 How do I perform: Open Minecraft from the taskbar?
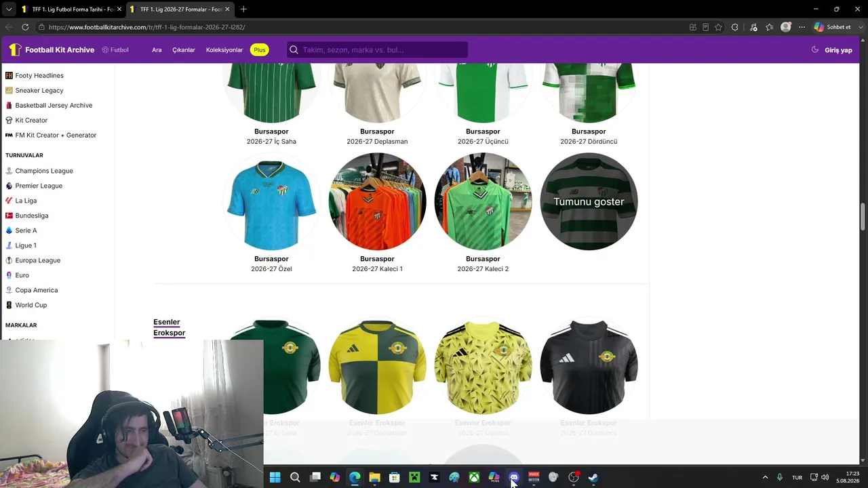click(x=414, y=478)
